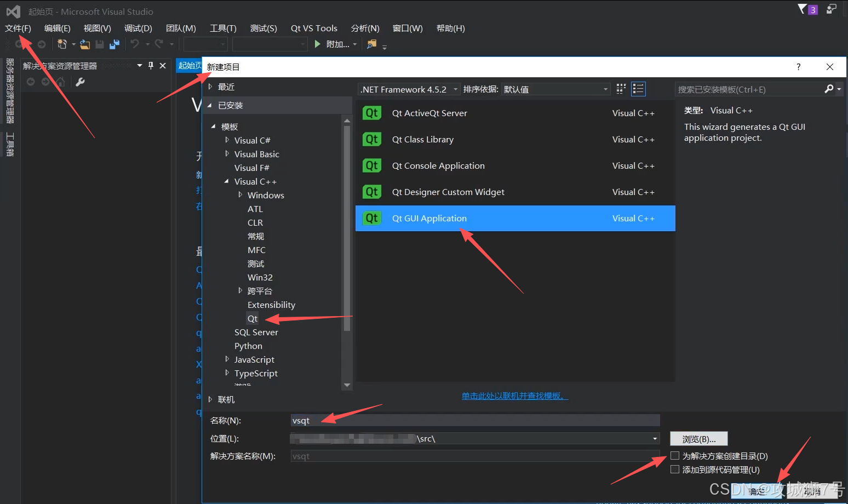Image resolution: width=848 pixels, height=504 pixels.
Task: Select Qt Designer Custom Widget template
Action: click(x=515, y=192)
